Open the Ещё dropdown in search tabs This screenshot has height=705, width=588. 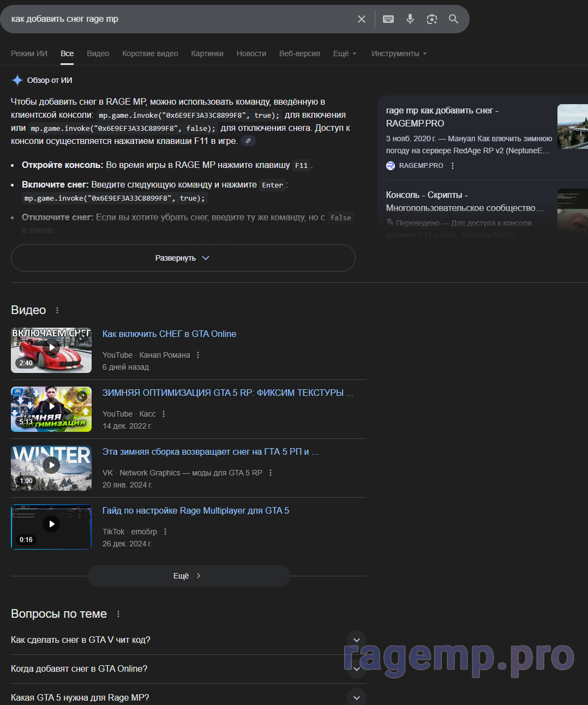pos(345,53)
